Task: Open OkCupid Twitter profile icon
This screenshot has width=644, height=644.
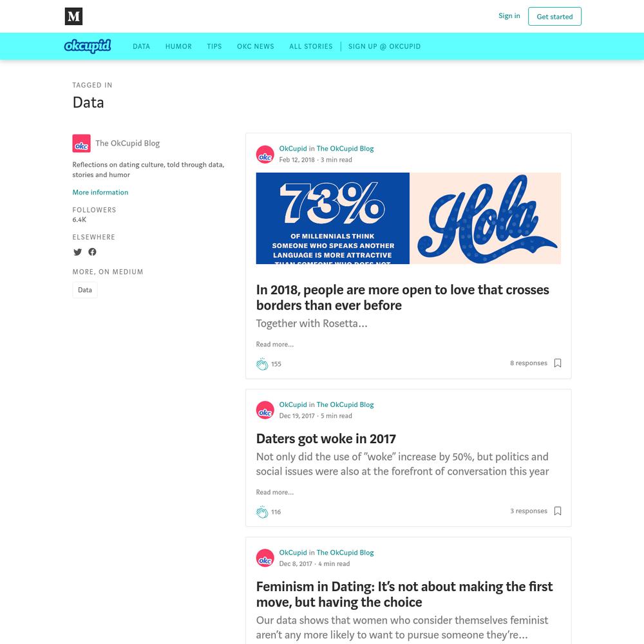Action: pyautogui.click(x=78, y=252)
